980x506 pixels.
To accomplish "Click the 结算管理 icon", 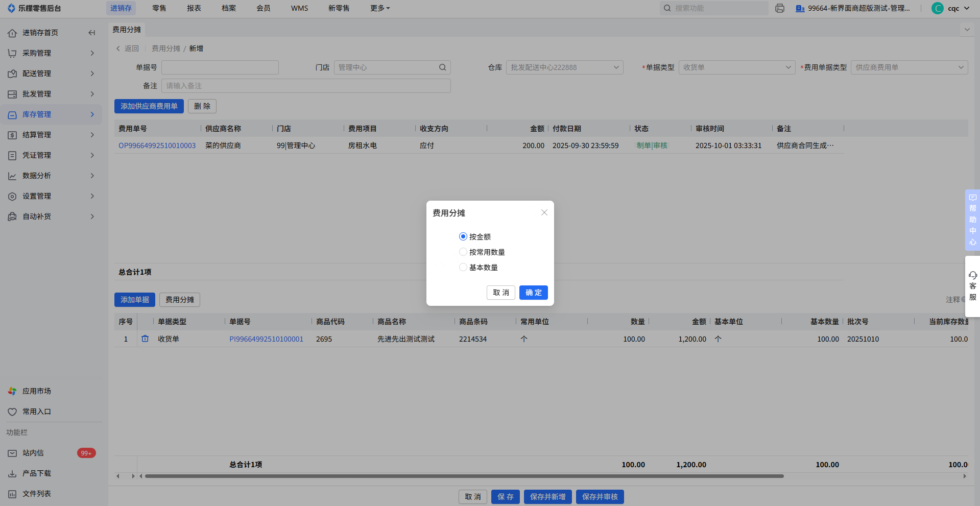I will click(12, 135).
